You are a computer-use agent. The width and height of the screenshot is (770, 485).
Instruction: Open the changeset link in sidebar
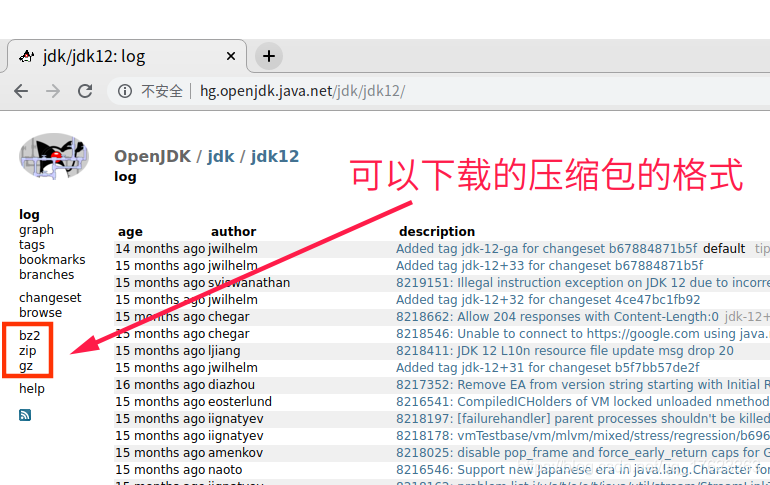(x=50, y=298)
